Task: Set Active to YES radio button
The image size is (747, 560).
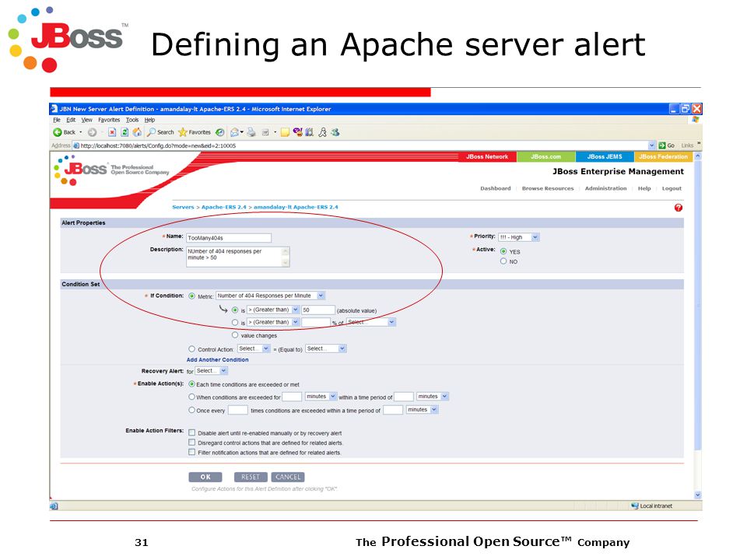Action: click(503, 251)
